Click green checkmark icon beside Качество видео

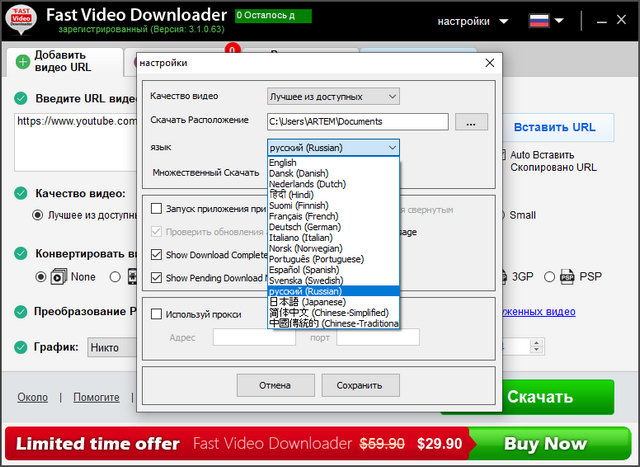(21, 193)
